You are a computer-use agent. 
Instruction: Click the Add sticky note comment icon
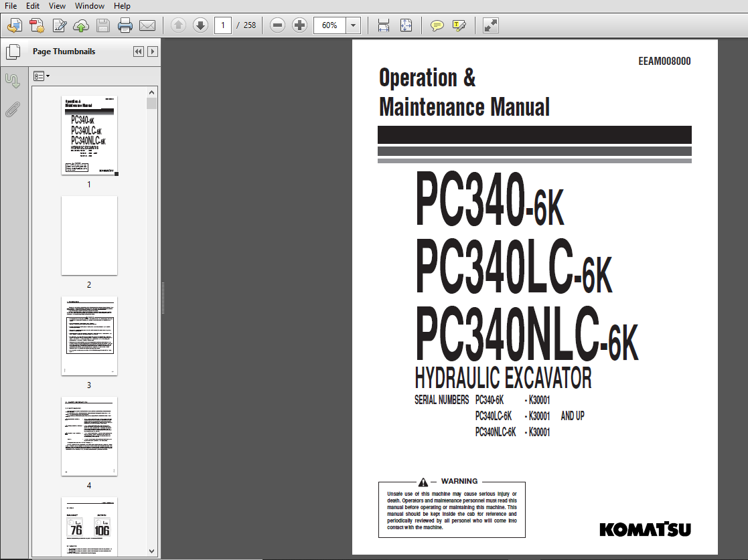pos(437,25)
